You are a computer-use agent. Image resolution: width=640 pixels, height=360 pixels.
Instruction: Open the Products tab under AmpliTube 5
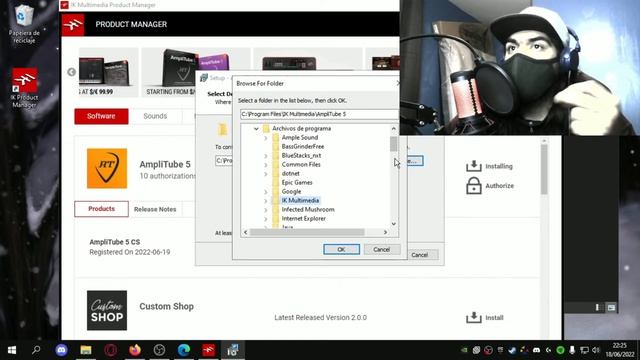pyautogui.click(x=101, y=209)
